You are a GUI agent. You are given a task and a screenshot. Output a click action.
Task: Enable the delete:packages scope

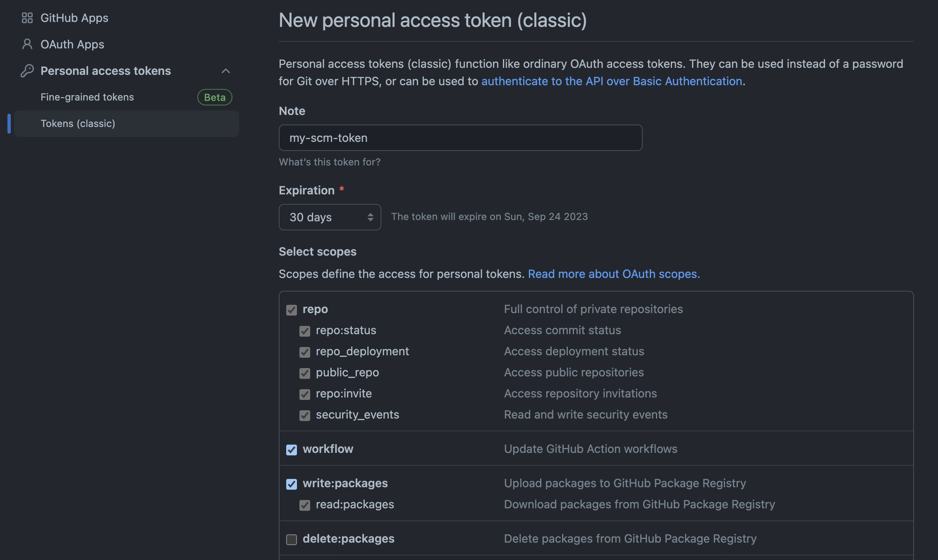(292, 539)
